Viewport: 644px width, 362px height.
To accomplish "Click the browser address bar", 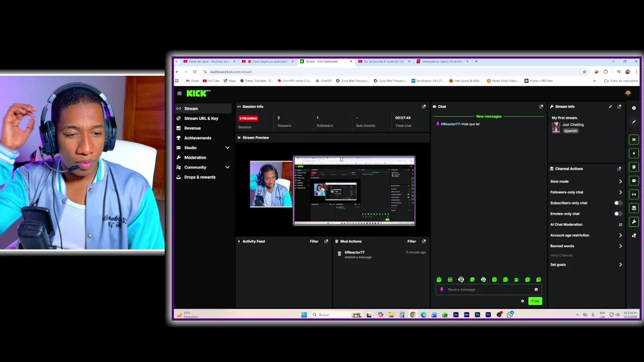I will 392,72.
